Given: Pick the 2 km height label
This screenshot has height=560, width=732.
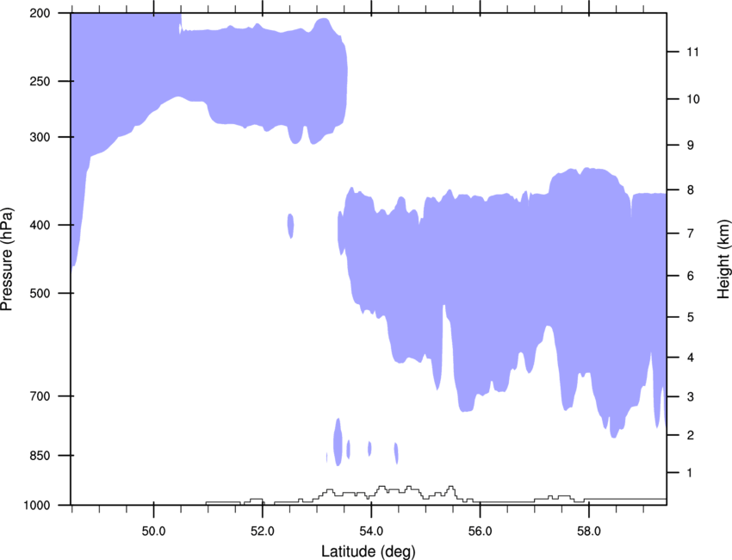Looking at the screenshot, I should (691, 435).
